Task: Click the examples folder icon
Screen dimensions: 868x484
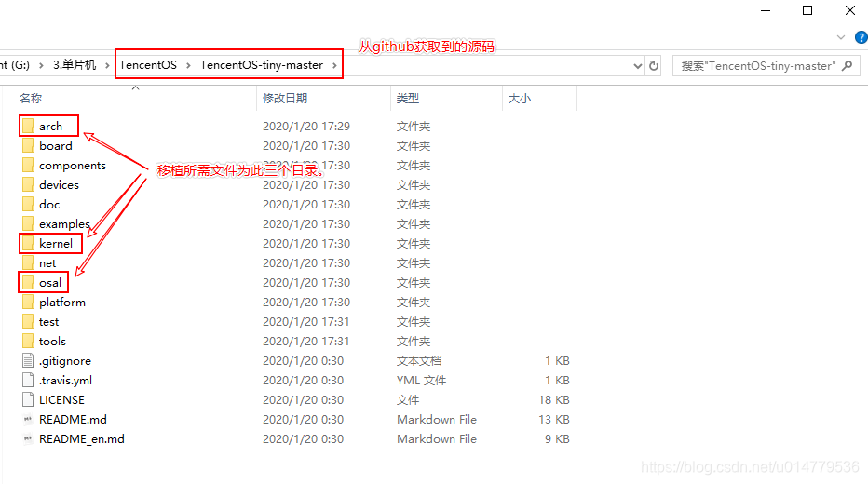Action: pos(28,224)
